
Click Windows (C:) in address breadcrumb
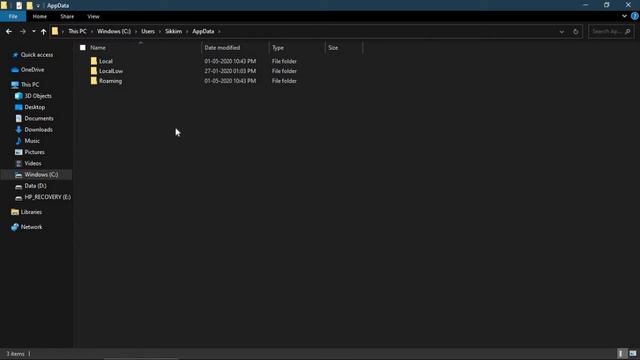click(114, 31)
